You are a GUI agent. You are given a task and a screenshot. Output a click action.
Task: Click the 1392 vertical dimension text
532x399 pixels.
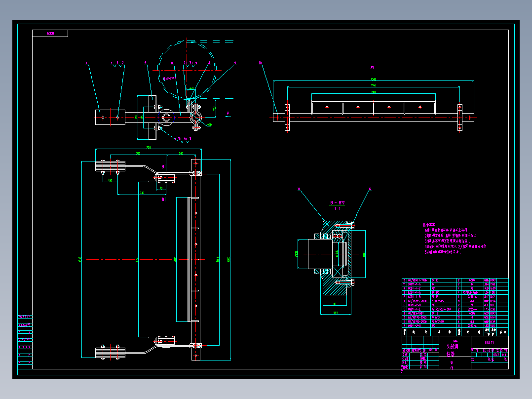tap(80, 259)
